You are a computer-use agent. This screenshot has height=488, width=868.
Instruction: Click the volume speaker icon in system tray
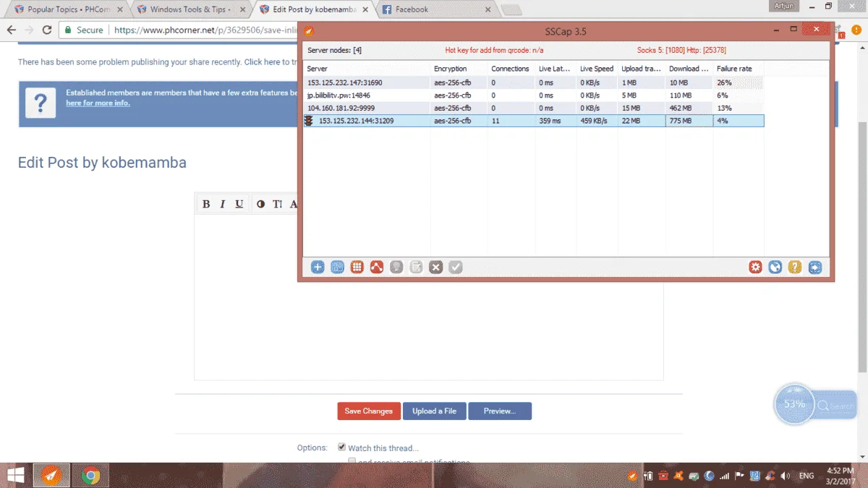click(x=784, y=476)
